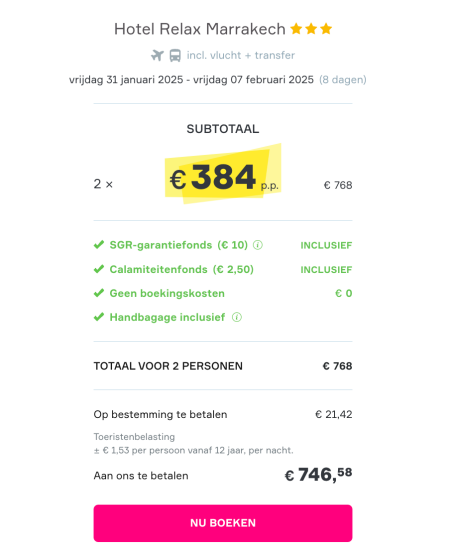Screen dimensions: 450x552
Task: Click the first gold hotel star
Action: pos(296,29)
